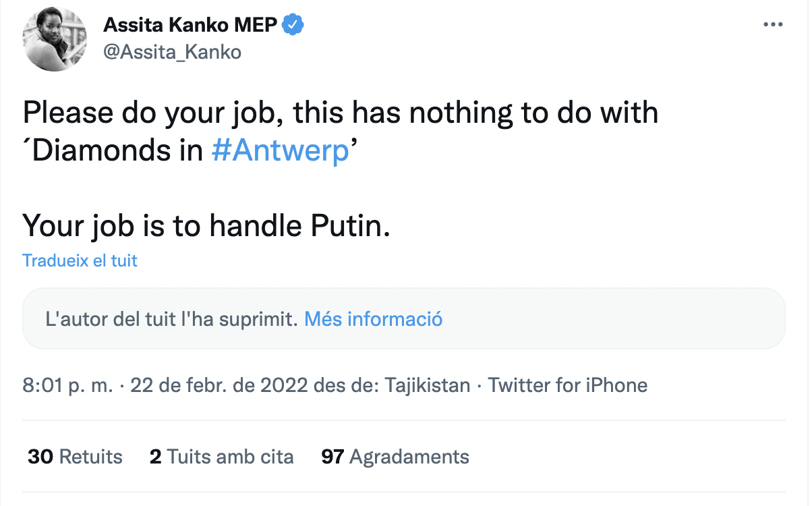
Task: Click the sentence "Your job is to handle Putin."
Action: [x=206, y=225]
